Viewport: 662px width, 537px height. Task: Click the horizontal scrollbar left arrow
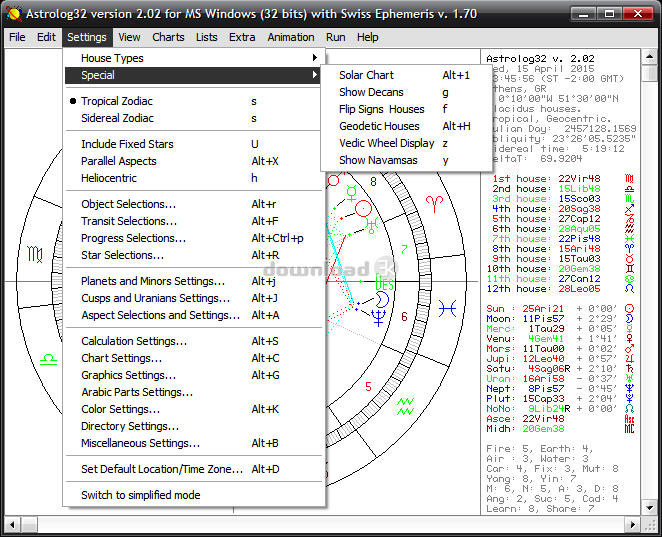tap(12, 525)
